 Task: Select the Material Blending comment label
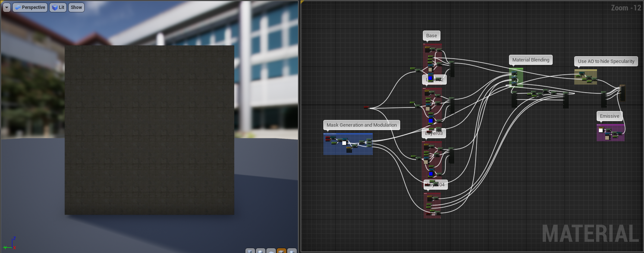coord(530,60)
